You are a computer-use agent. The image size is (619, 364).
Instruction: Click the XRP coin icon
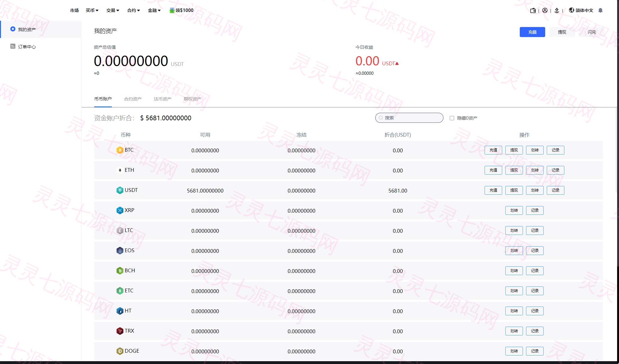[120, 210]
